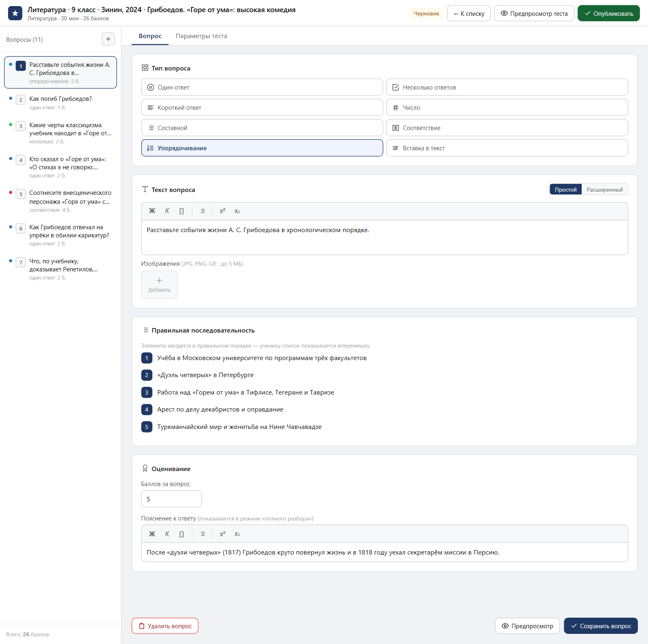Select the «Несколько ответов» question type
This screenshot has width=648, height=644.
pos(507,87)
